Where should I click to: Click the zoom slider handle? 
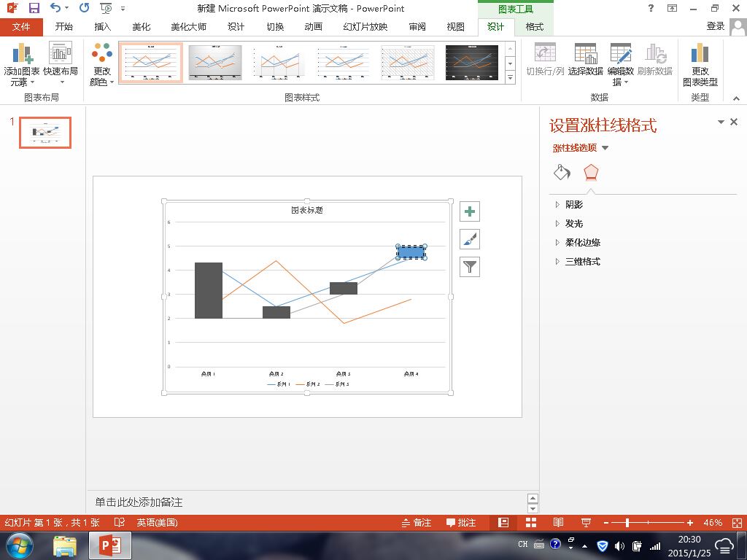tap(627, 523)
